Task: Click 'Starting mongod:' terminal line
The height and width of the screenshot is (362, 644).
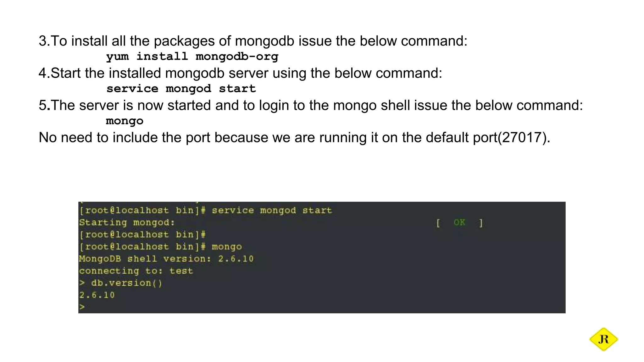Action: [x=127, y=222]
